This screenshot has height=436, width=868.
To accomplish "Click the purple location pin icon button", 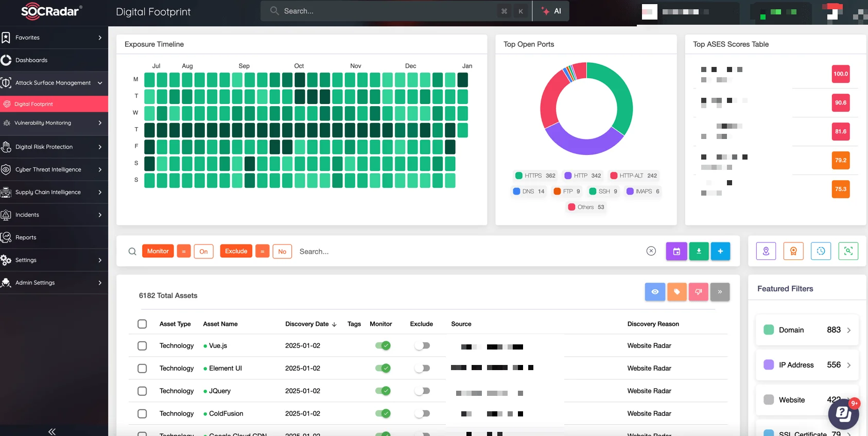I will pyautogui.click(x=766, y=251).
